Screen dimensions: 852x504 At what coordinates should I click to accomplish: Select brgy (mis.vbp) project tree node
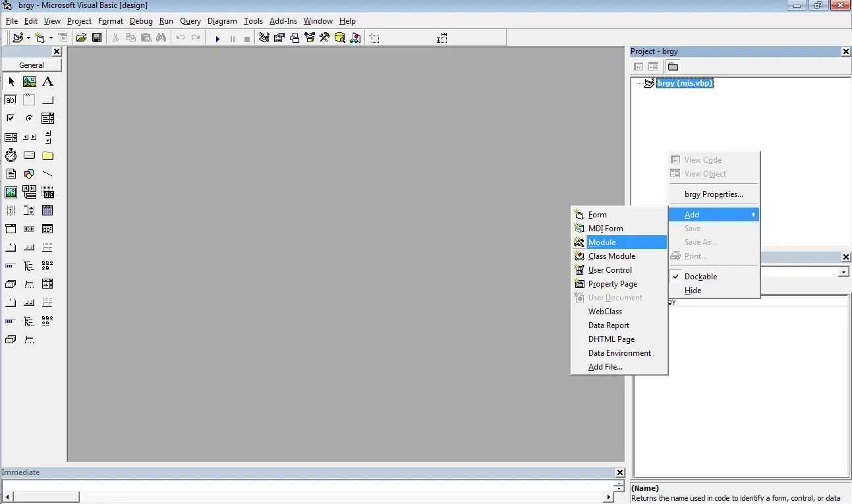685,83
